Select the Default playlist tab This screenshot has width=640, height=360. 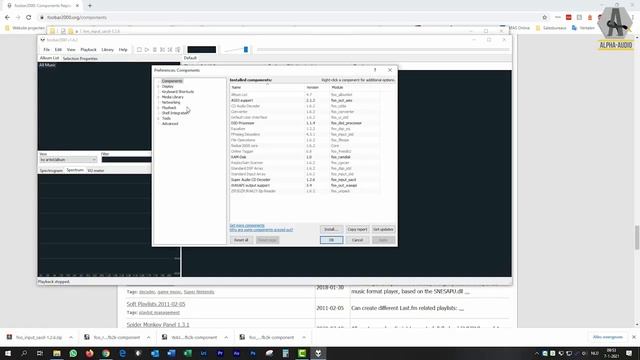190,58
